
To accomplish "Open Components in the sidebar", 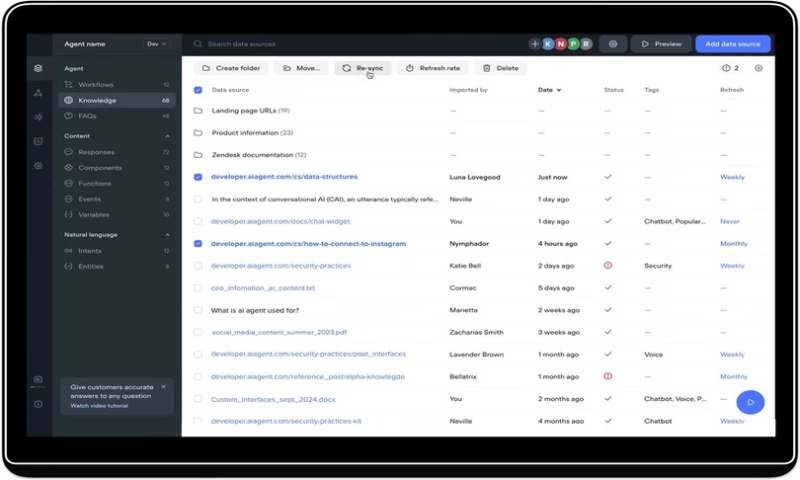I will point(117,168).
